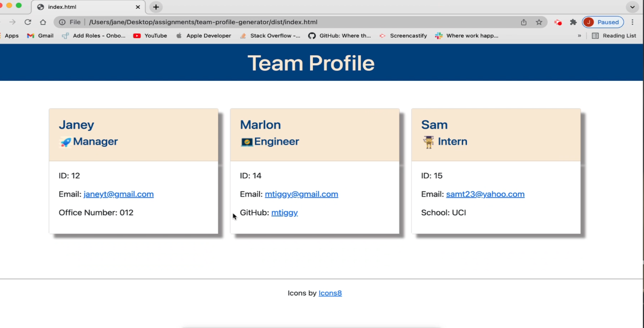Expand the bookmarks overflow chevron

pos(579,36)
